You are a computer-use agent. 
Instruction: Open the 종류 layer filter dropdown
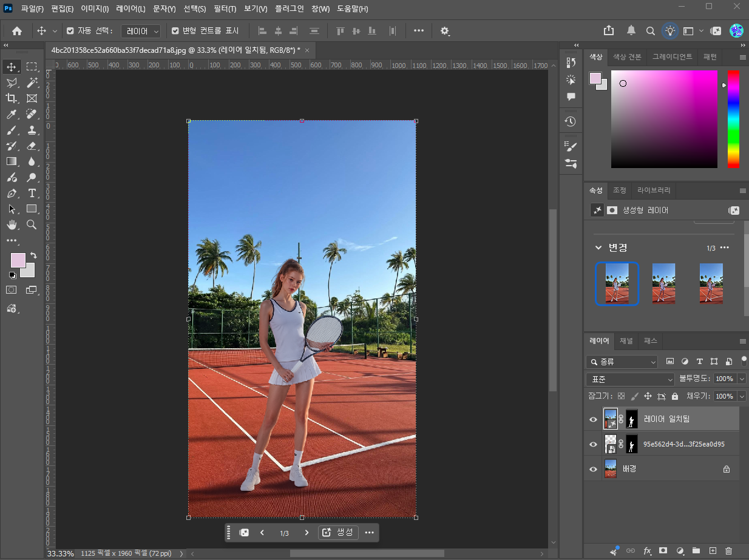(x=622, y=362)
